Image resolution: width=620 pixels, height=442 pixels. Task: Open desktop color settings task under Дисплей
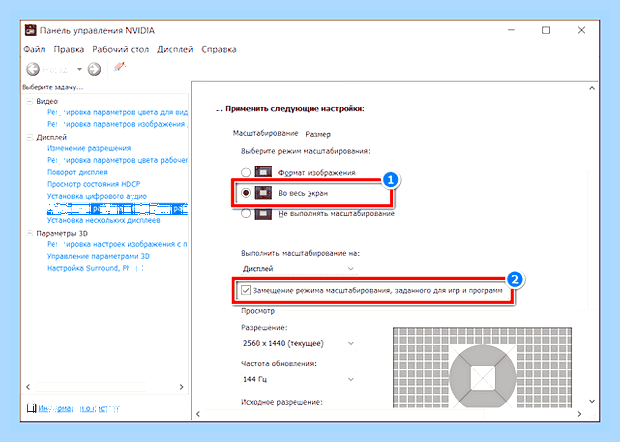[117, 160]
